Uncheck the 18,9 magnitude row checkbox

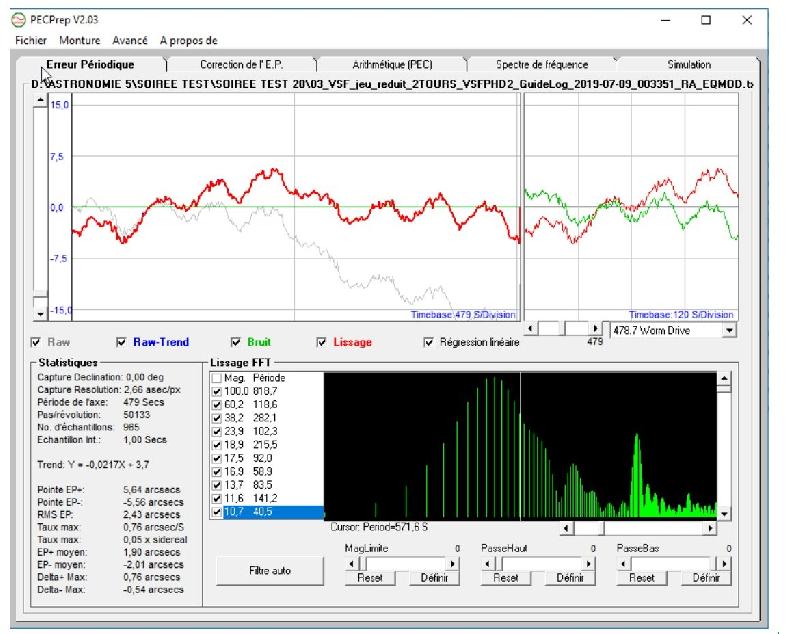(217, 445)
